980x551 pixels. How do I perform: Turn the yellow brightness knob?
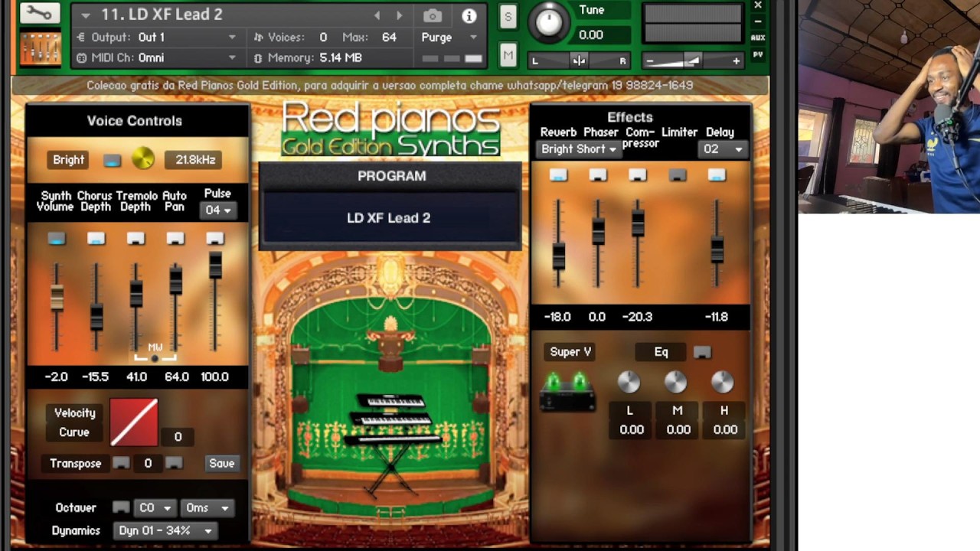coord(143,159)
